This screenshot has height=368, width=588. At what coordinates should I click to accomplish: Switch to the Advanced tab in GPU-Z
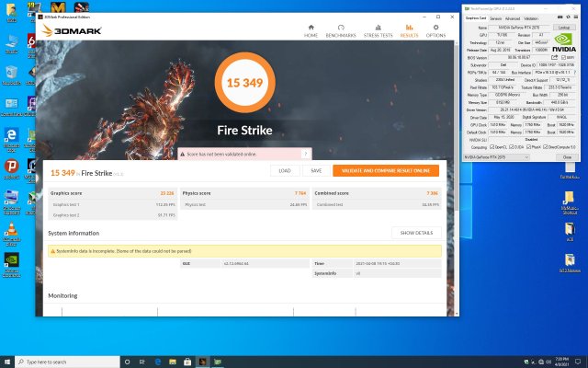514,17
